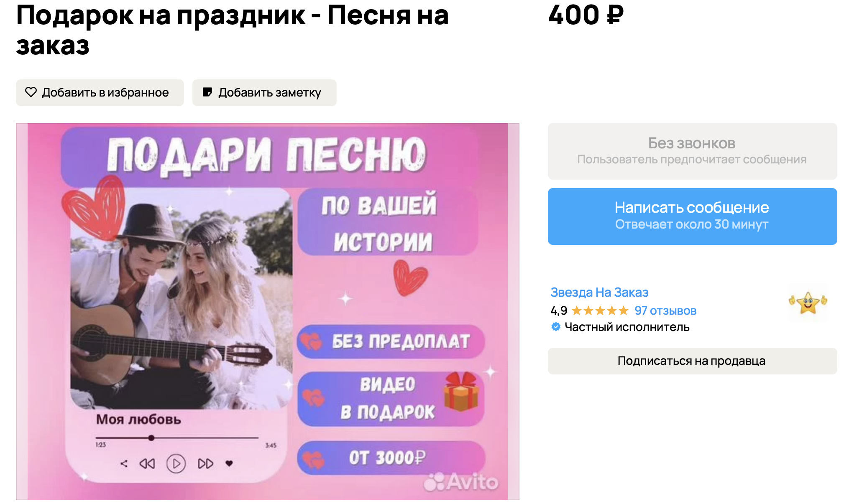
Task: Click the gift box icon in the banner
Action: [461, 391]
